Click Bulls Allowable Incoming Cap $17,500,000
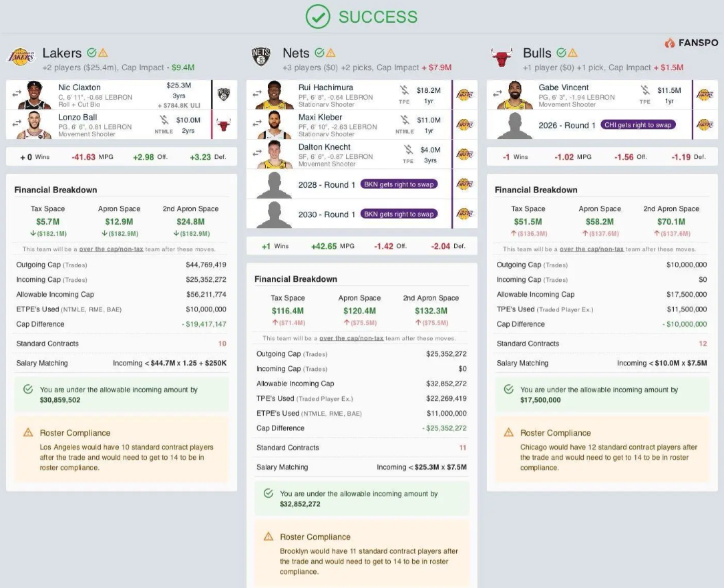Screen dimensions: 724x588 pyautogui.click(x=687, y=294)
